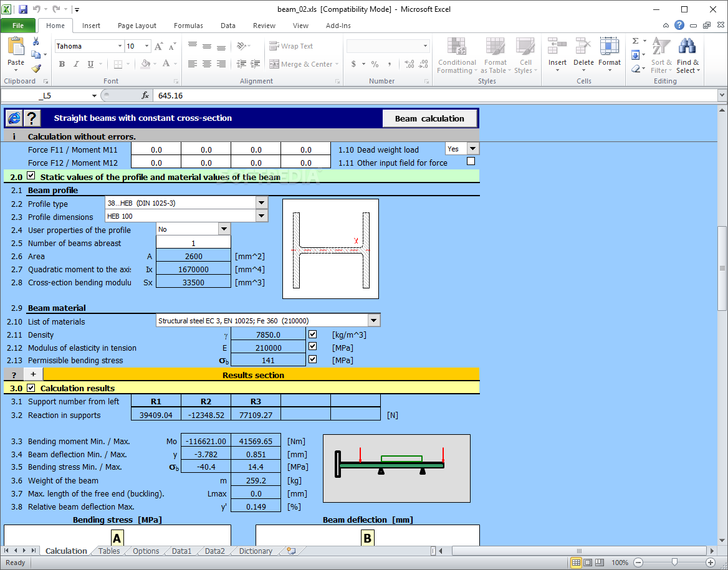Click the Font Color A icon
Screen dimensions: 728x570
point(166,64)
